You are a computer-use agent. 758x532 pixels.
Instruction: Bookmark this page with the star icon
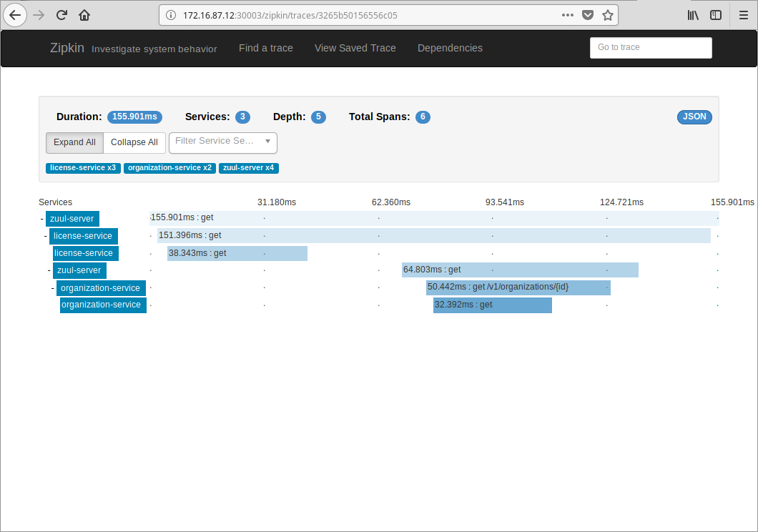point(608,16)
